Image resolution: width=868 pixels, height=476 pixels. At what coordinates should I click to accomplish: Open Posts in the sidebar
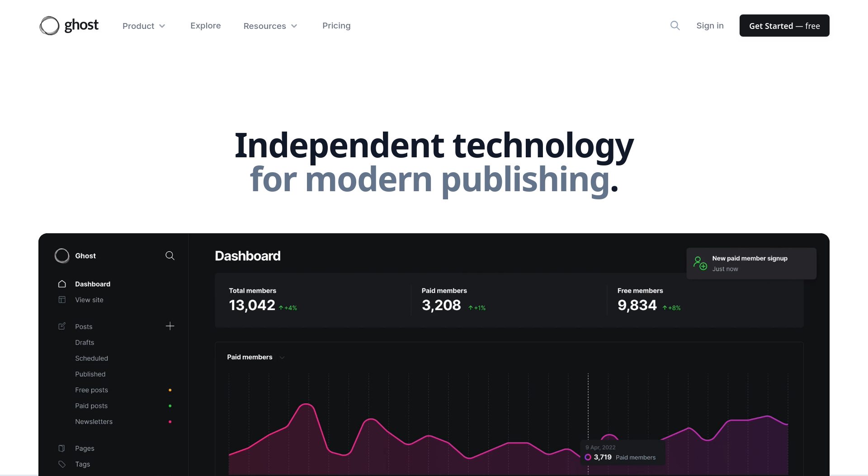pyautogui.click(x=84, y=326)
